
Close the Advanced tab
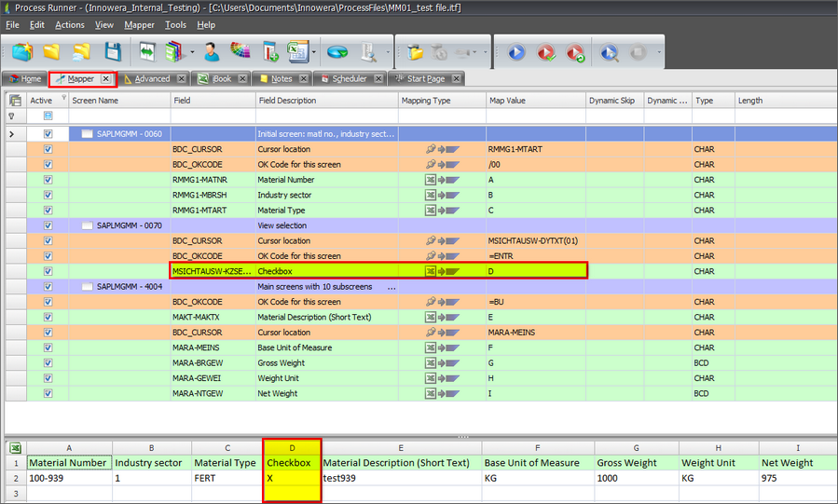tap(181, 79)
